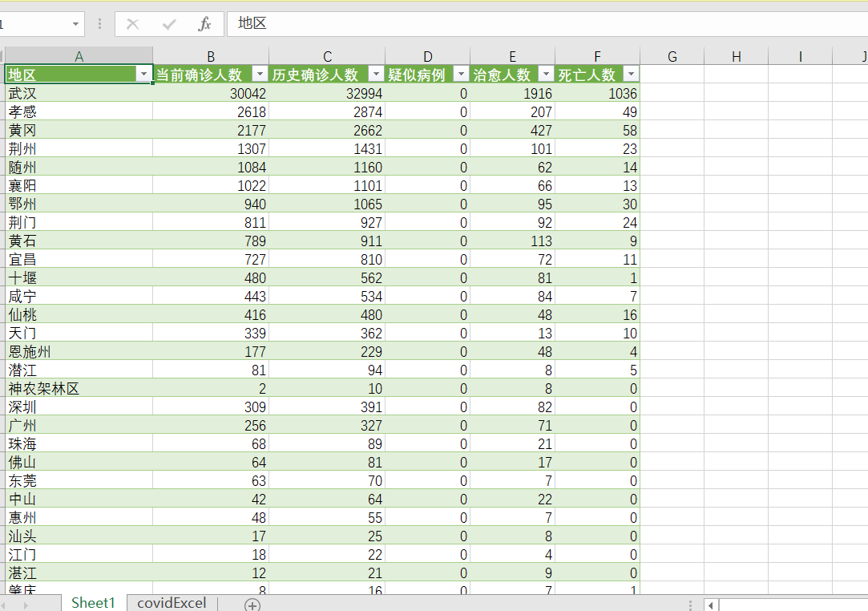Image resolution: width=868 pixels, height=611 pixels.
Task: Open the 当前确诊人数 filter dropdown
Action: (x=260, y=75)
